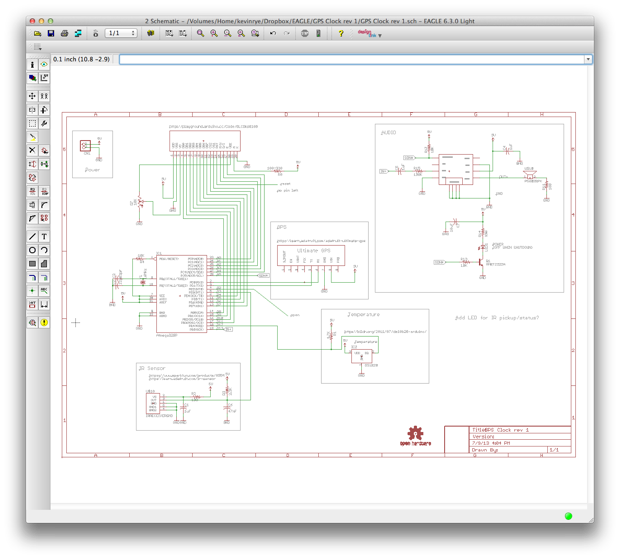
Task: Select the Copy tool
Action: point(44,96)
